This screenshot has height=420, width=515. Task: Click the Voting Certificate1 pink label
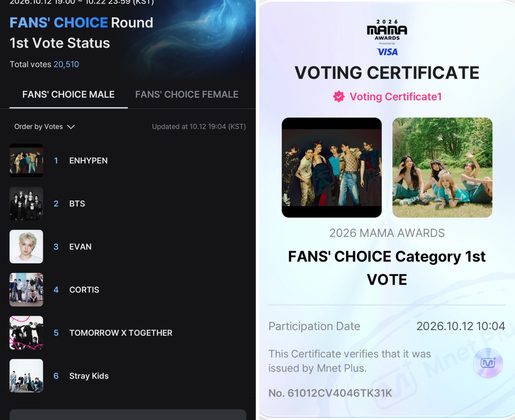[x=395, y=97]
